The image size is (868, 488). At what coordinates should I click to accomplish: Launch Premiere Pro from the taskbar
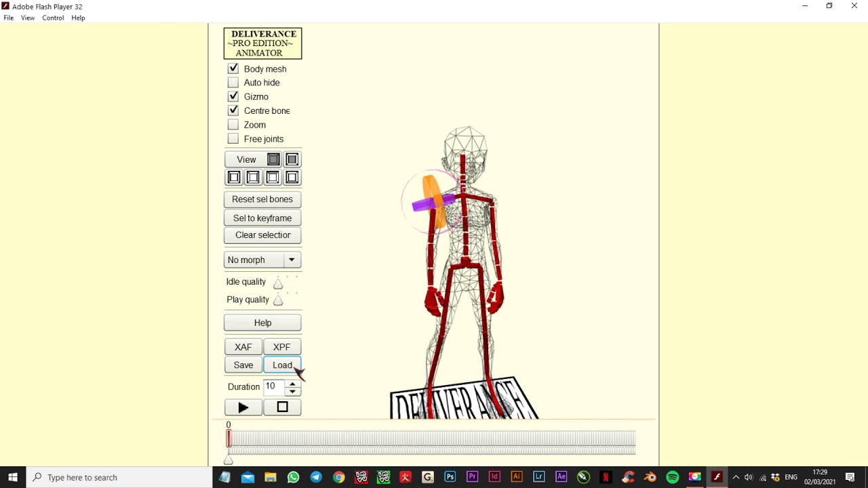(x=473, y=477)
